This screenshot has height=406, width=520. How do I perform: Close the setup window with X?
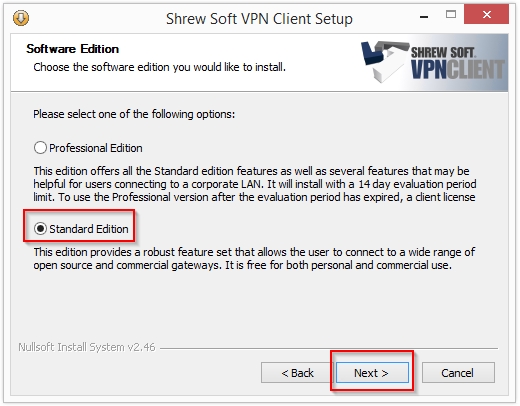[486, 14]
